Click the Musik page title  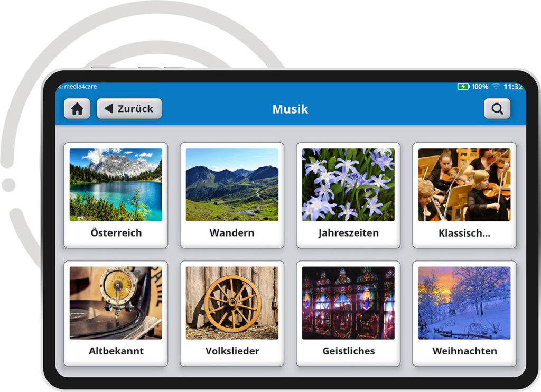point(290,109)
